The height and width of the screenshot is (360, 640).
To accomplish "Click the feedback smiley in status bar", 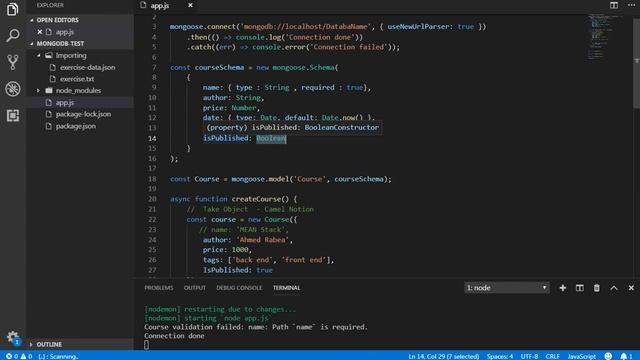I will coord(608,356).
